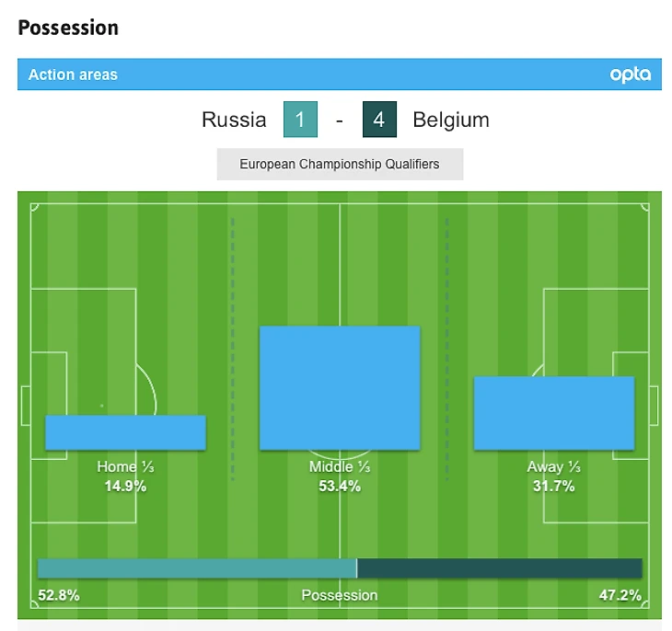Click the 52.8% possession figure
Viewport: 672px width, 631px height.
[59, 595]
